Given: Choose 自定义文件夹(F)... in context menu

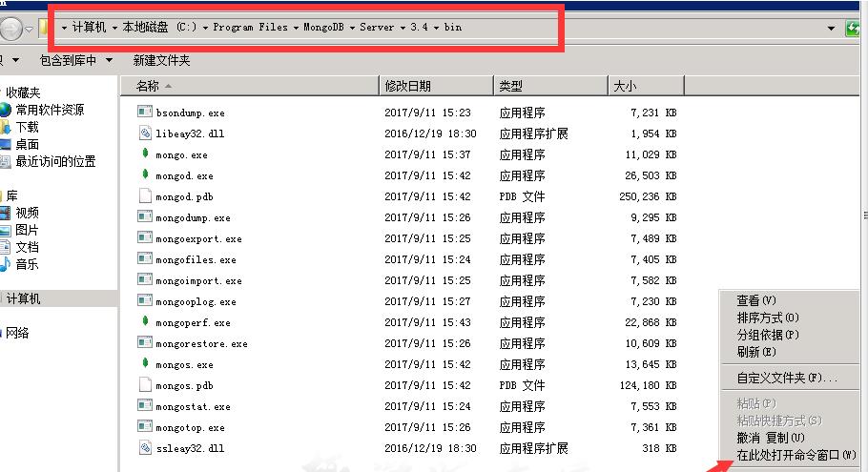Looking at the screenshot, I should [x=787, y=378].
